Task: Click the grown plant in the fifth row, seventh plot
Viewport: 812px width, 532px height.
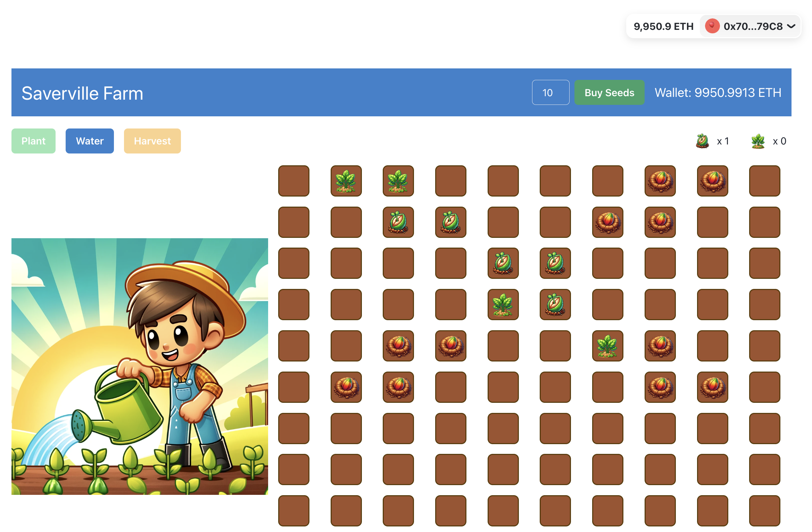Action: (x=607, y=346)
